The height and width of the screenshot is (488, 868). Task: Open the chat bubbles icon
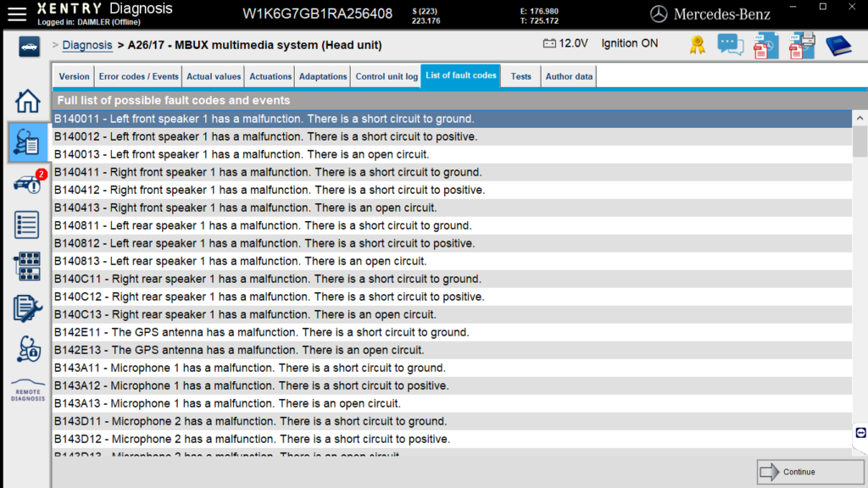[x=730, y=45]
